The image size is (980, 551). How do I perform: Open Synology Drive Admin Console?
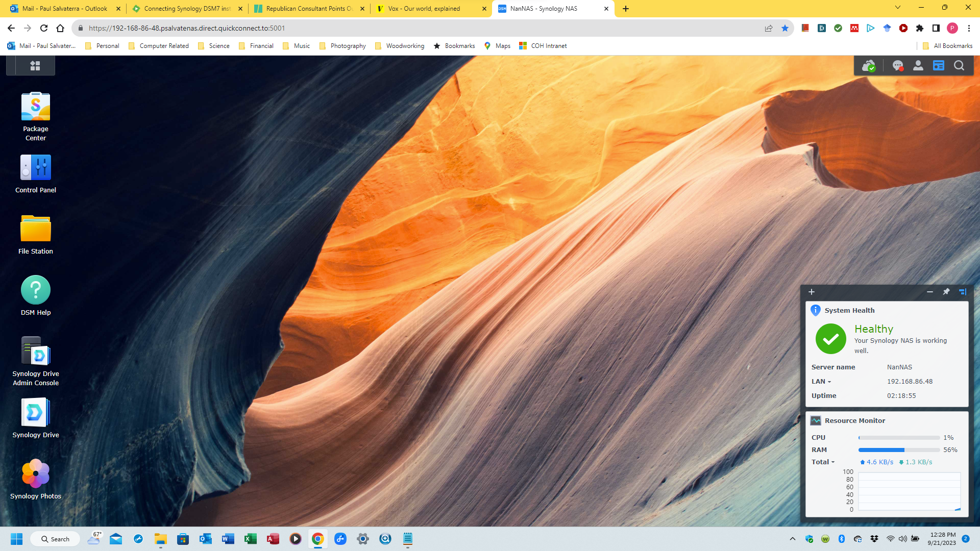36,352
